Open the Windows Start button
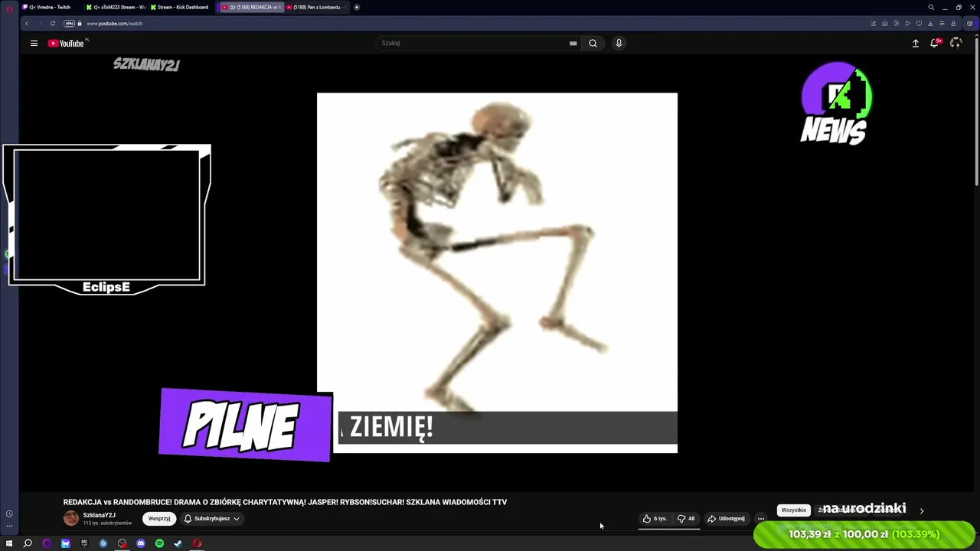Screen dimensions: 980x551 [9, 543]
